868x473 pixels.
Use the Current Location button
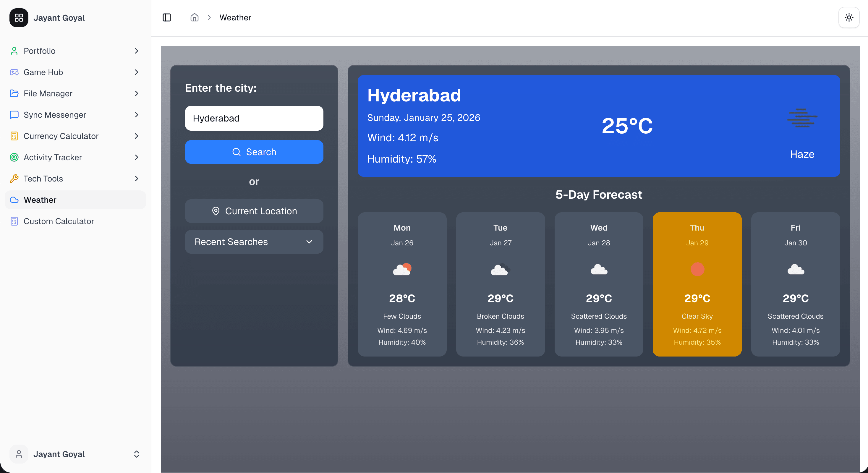(x=254, y=211)
